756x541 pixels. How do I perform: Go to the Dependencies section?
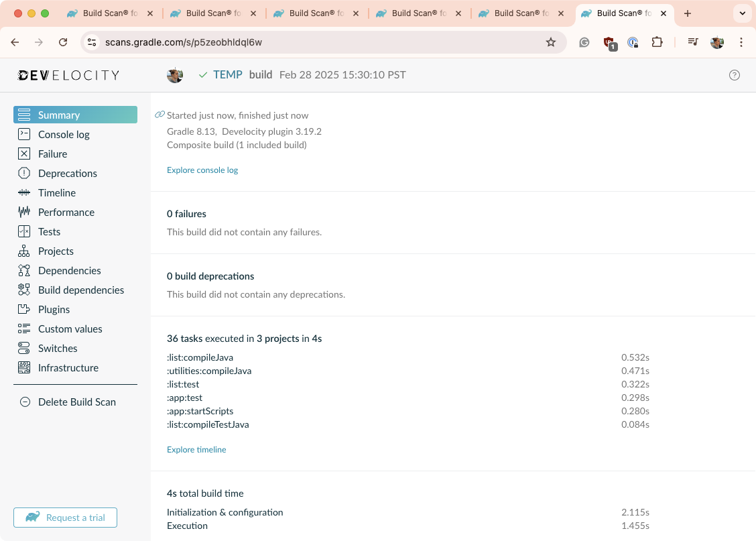tap(69, 270)
